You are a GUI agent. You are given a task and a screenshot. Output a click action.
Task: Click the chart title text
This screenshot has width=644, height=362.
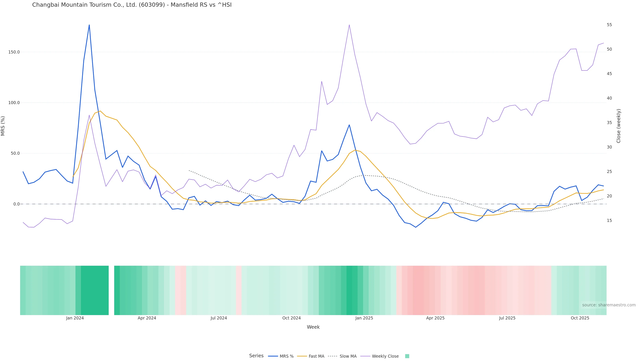pos(132,5)
